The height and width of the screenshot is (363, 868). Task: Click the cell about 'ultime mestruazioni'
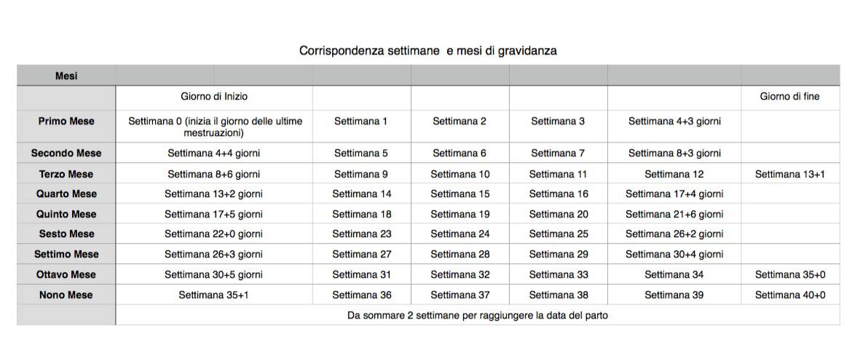coord(214,127)
